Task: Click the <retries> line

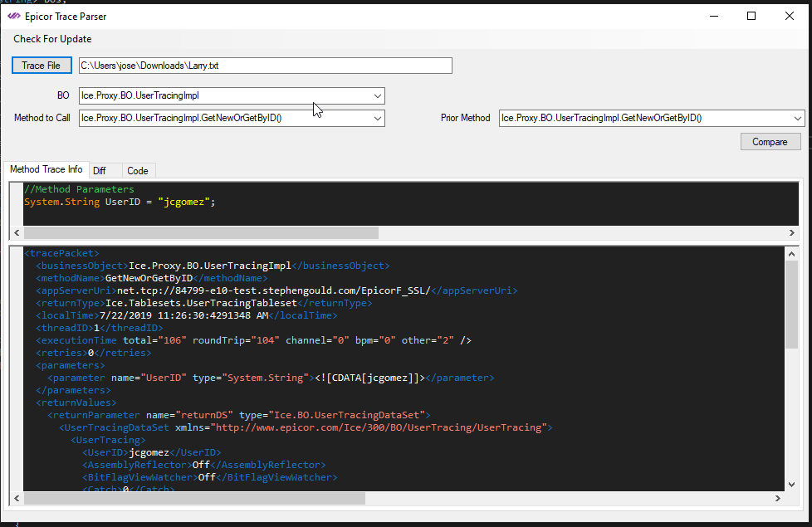Action: (94, 353)
